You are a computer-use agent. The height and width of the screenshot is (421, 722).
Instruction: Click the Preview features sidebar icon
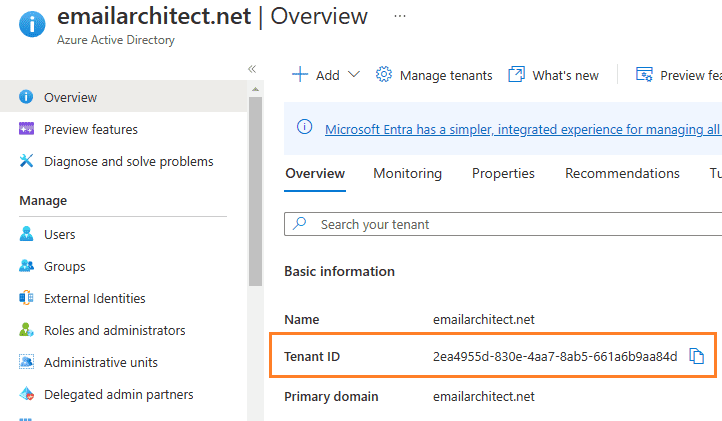coord(26,129)
